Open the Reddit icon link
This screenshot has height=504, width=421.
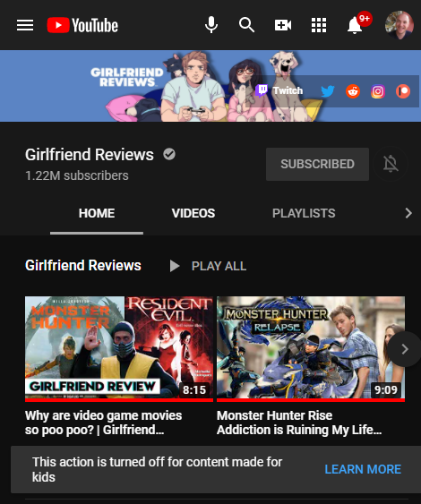[x=353, y=91]
